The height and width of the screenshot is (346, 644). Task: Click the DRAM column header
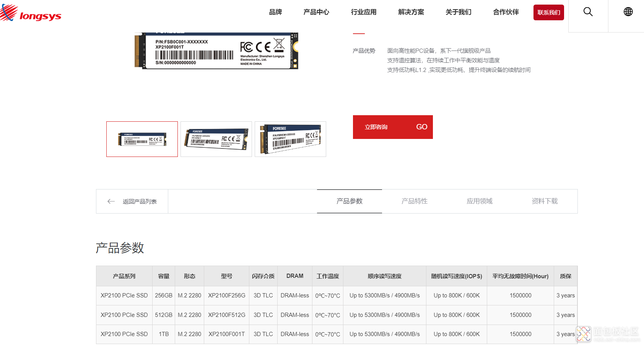pos(295,276)
